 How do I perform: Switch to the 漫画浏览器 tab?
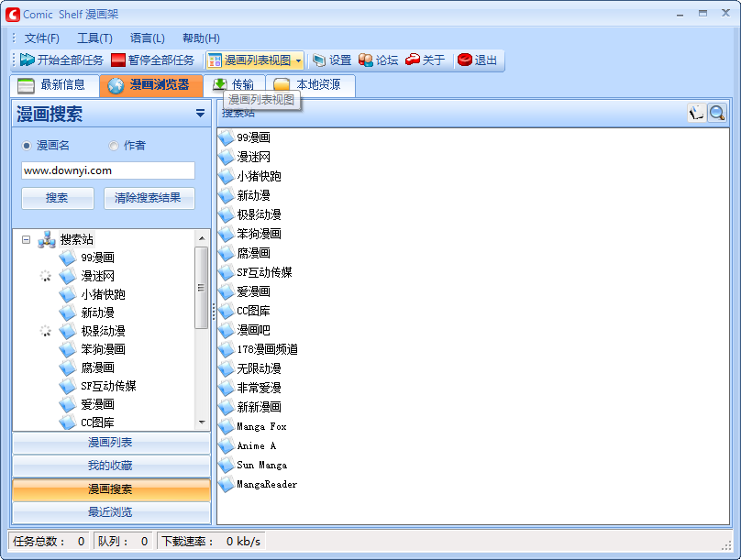click(x=151, y=85)
